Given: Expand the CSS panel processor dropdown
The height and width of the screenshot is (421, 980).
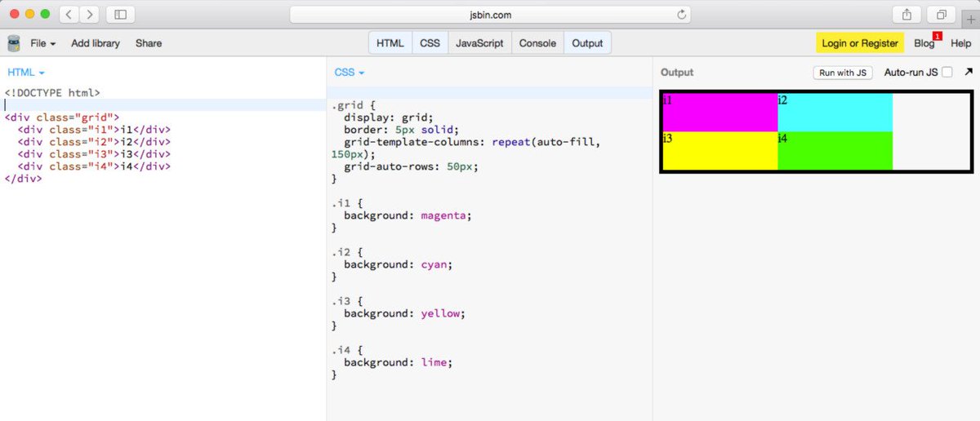Looking at the screenshot, I should coord(350,73).
